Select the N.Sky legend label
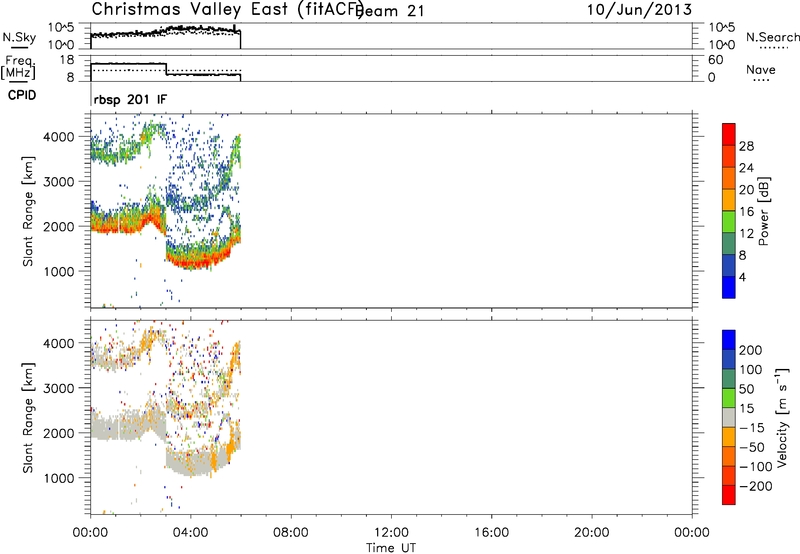This screenshot has height=554, width=800. click(x=19, y=37)
